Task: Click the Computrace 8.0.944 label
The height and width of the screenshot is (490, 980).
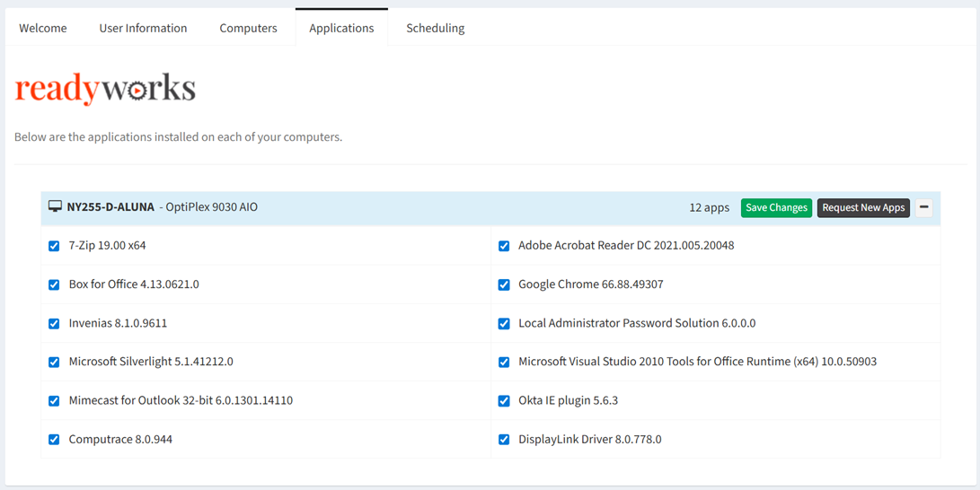Action: [x=120, y=440]
